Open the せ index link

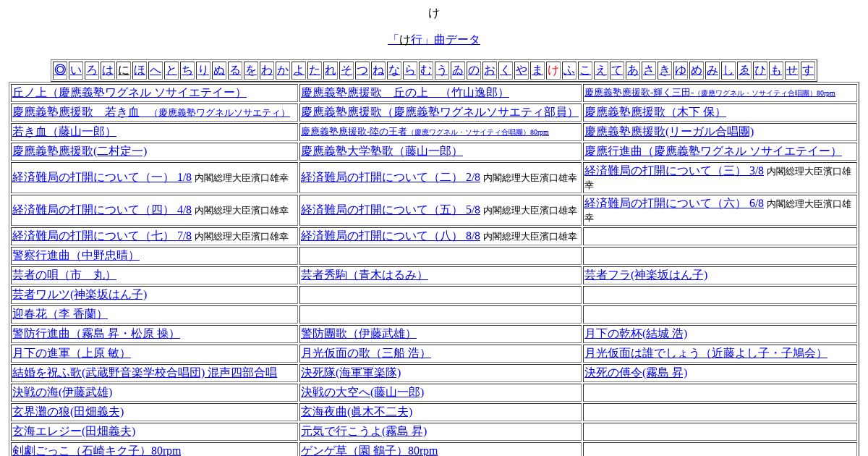(792, 70)
